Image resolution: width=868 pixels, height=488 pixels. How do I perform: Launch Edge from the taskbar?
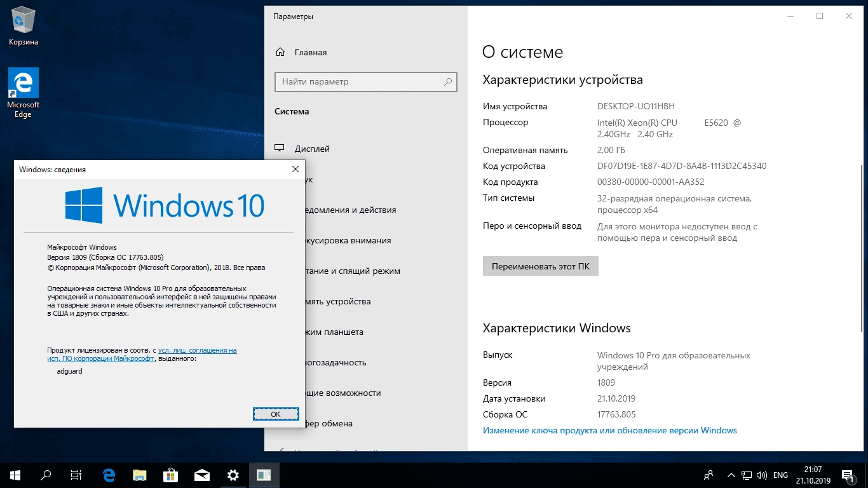coord(109,475)
